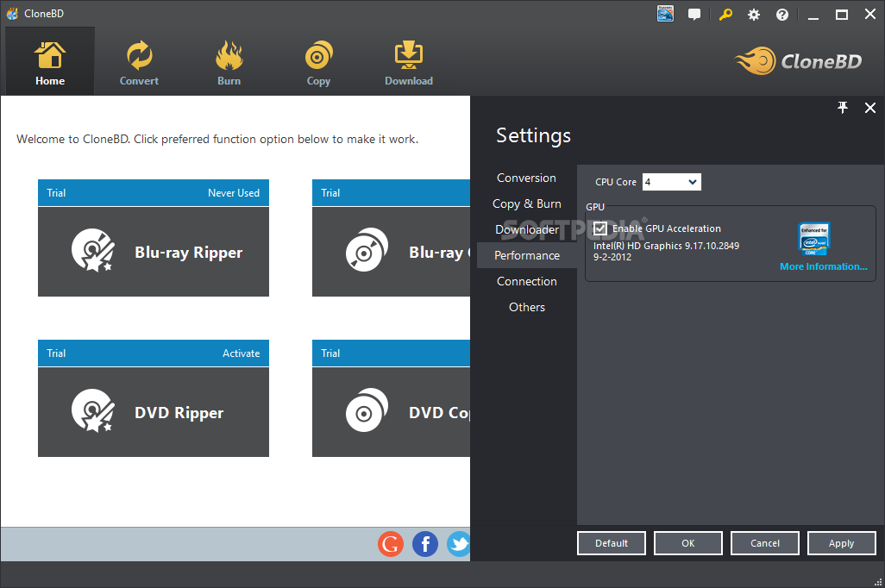Click the Blu-ray Ripper disc icon

tap(92, 251)
